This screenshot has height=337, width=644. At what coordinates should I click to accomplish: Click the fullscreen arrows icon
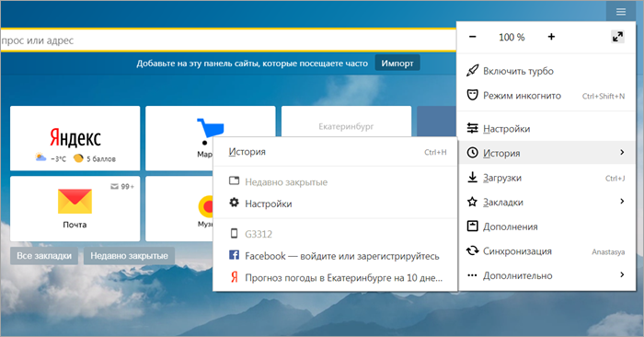[617, 37]
